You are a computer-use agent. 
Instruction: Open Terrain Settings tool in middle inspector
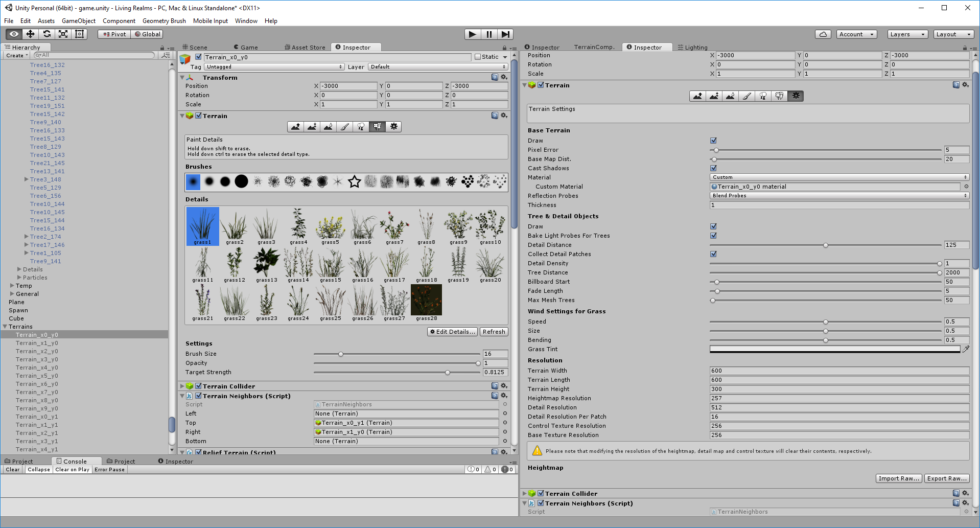click(x=393, y=127)
